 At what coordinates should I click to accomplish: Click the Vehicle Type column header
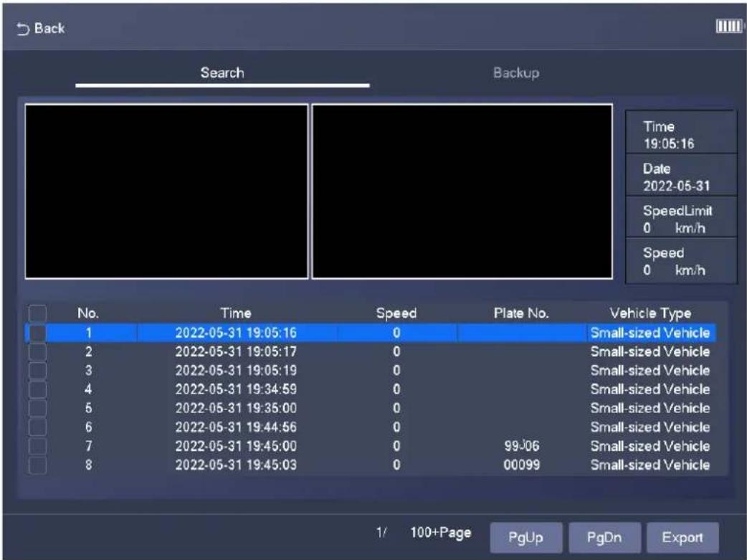(x=650, y=313)
